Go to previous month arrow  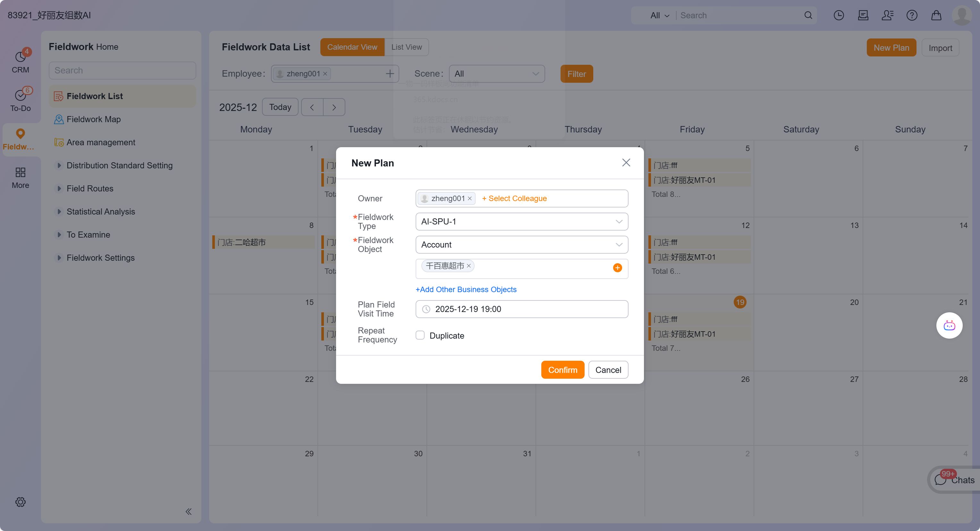(312, 107)
